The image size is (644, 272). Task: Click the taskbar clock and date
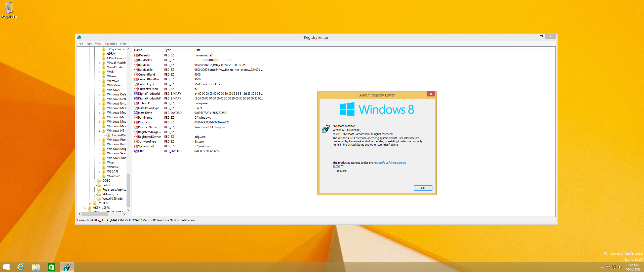click(x=633, y=267)
